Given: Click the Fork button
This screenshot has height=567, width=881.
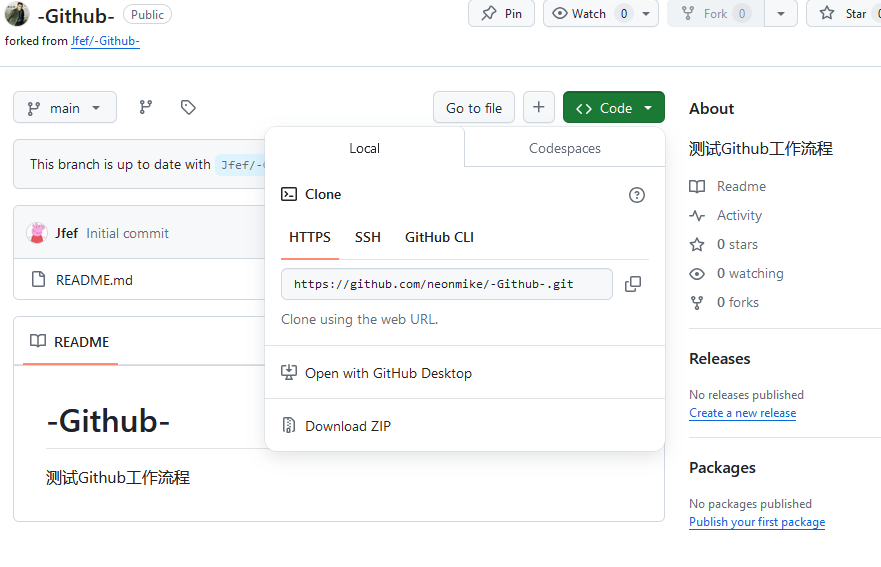Looking at the screenshot, I should [716, 14].
